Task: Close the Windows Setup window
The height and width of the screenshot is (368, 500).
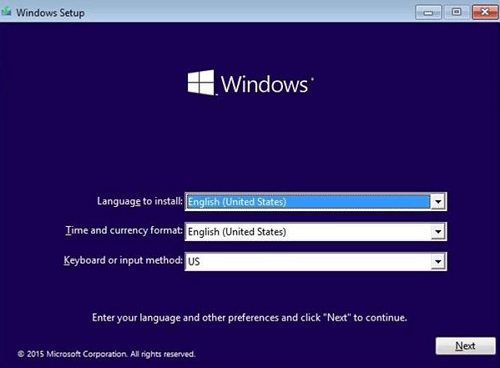Action: pyautogui.click(x=485, y=12)
